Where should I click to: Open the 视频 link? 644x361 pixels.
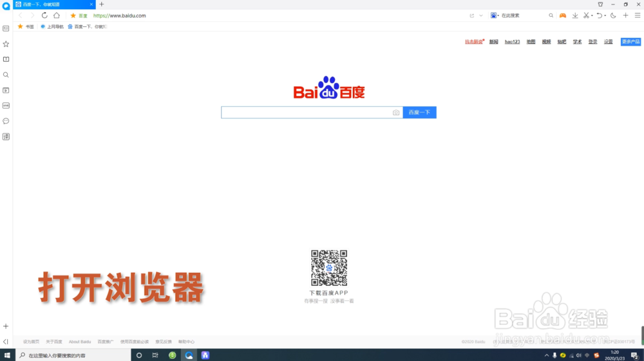[x=546, y=42]
